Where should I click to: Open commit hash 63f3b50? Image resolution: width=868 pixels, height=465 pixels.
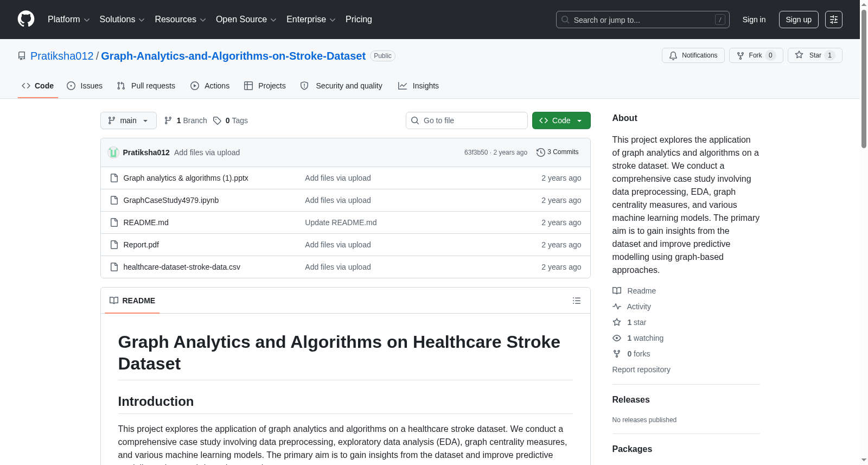point(476,152)
